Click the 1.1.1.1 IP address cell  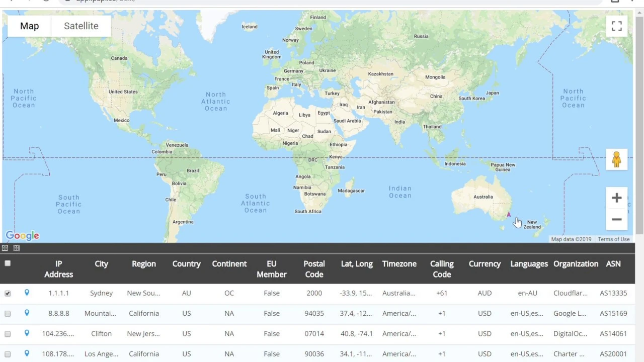(x=59, y=293)
